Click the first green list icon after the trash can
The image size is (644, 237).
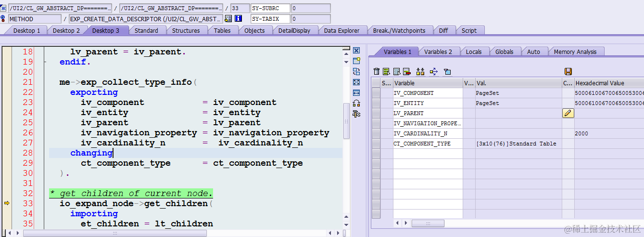[x=386, y=71]
